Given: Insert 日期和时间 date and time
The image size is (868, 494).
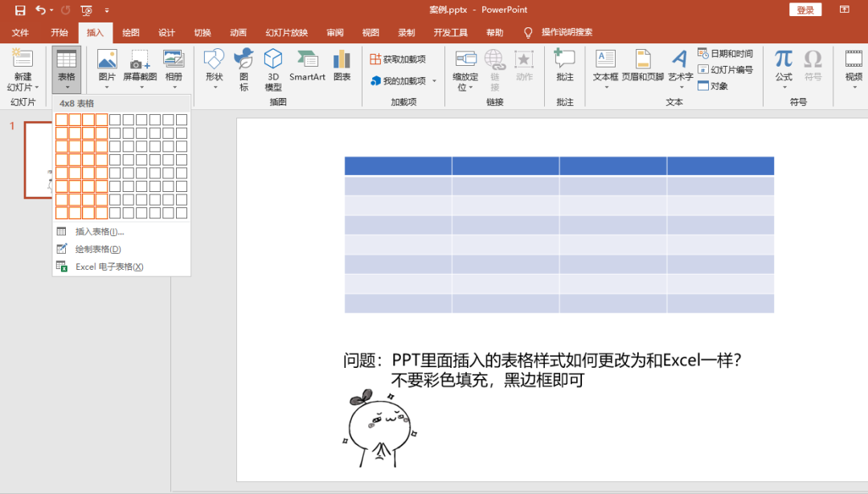Looking at the screenshot, I should pos(726,54).
